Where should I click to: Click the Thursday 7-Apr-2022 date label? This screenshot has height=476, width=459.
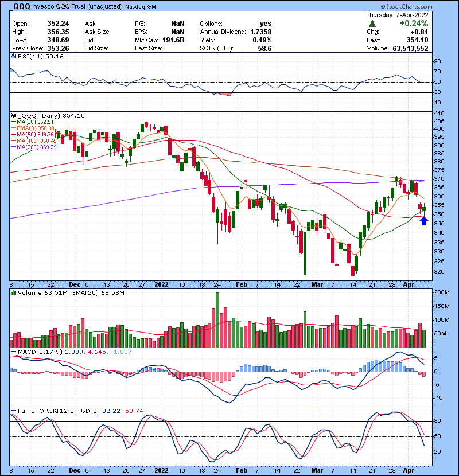click(397, 15)
